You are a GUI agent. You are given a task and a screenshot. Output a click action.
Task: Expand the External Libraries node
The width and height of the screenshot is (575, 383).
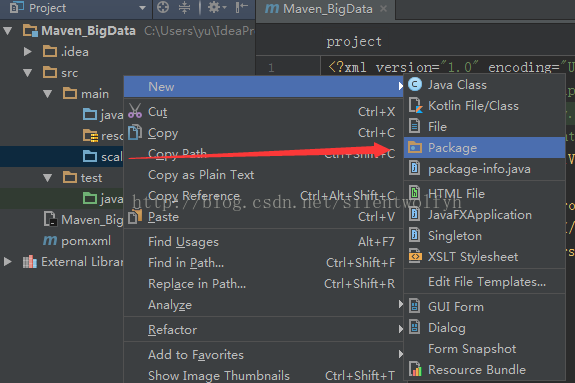tap(8, 262)
